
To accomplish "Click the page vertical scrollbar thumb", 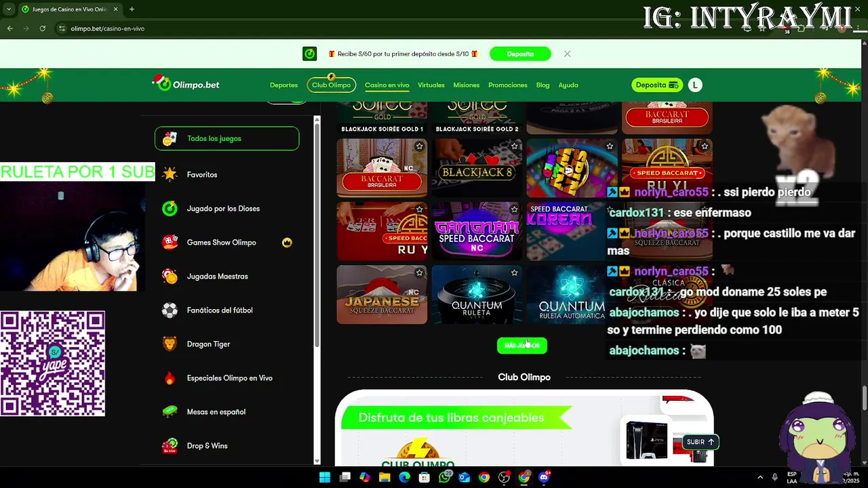I will coord(864,398).
